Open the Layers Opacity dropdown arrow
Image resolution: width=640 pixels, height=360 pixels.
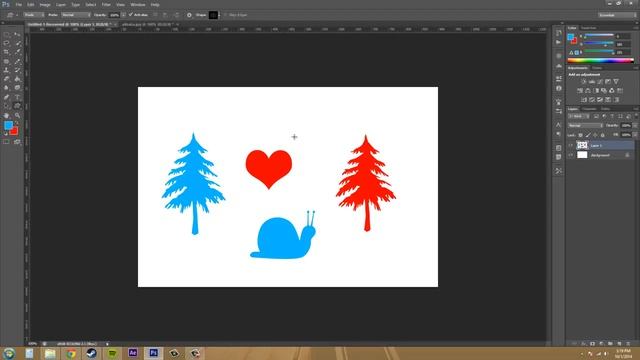click(635, 126)
